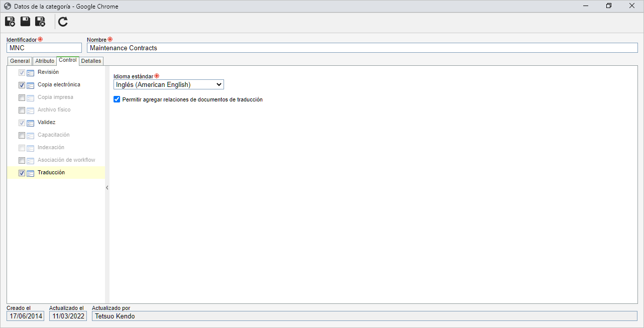Select the Indexación list item
Image resolution: width=644 pixels, height=328 pixels.
click(x=56, y=148)
